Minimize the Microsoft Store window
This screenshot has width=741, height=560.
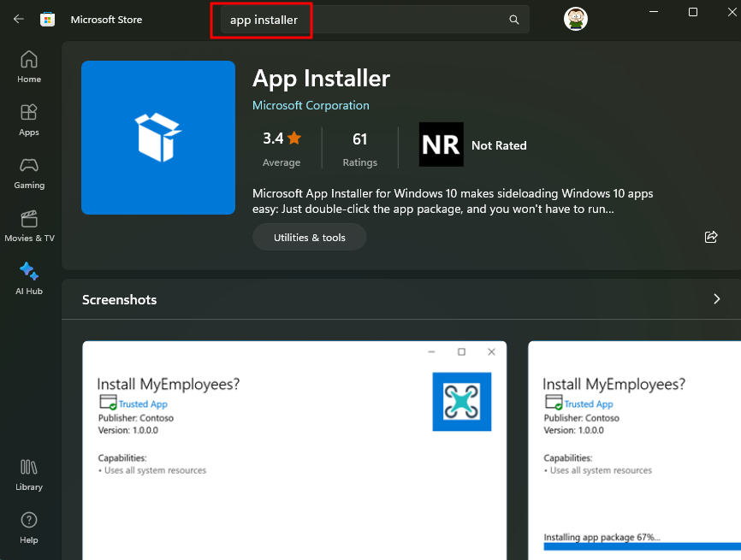[x=654, y=12]
